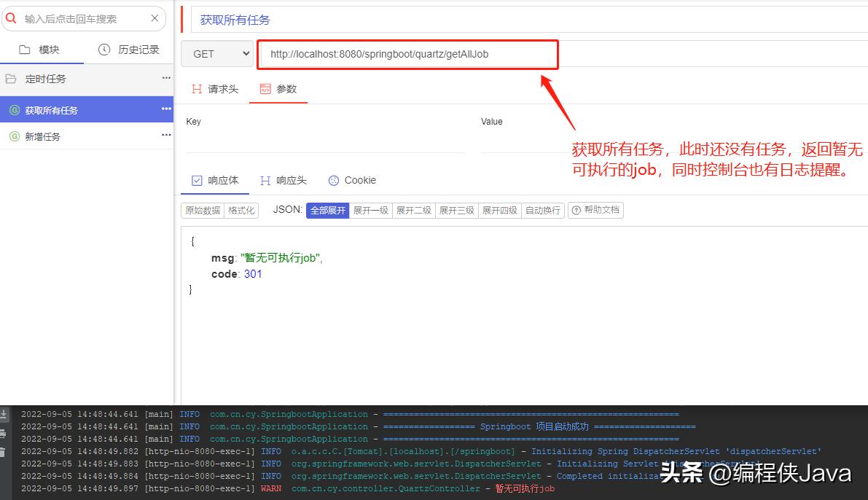Click 格式化 to format the response
Screen dimensions: 868x500
[x=241, y=210]
